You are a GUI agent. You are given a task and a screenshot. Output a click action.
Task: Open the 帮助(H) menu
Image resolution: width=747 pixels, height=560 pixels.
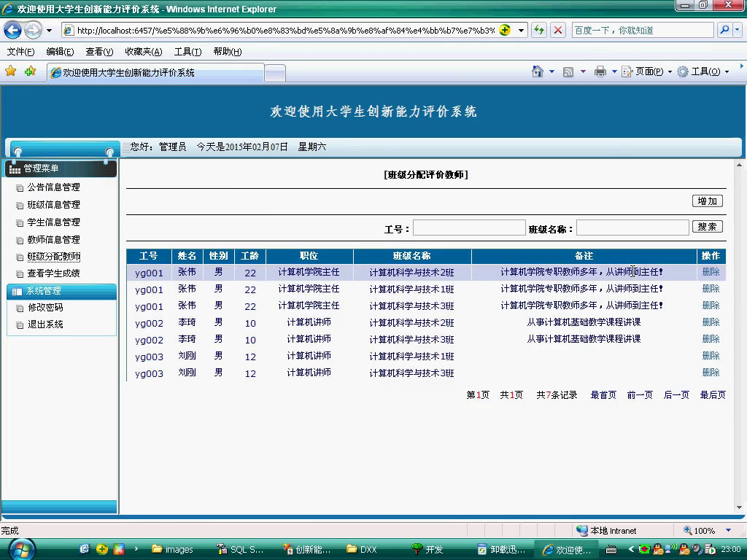pyautogui.click(x=228, y=52)
